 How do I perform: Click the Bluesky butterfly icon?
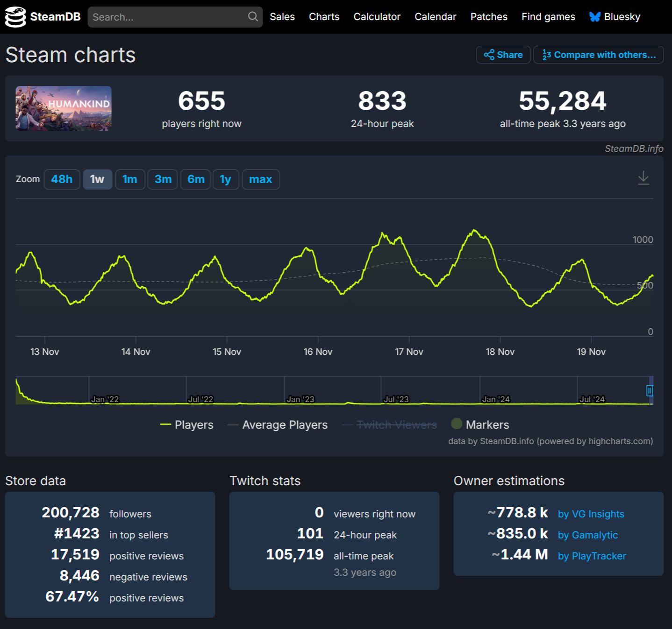pyautogui.click(x=595, y=17)
